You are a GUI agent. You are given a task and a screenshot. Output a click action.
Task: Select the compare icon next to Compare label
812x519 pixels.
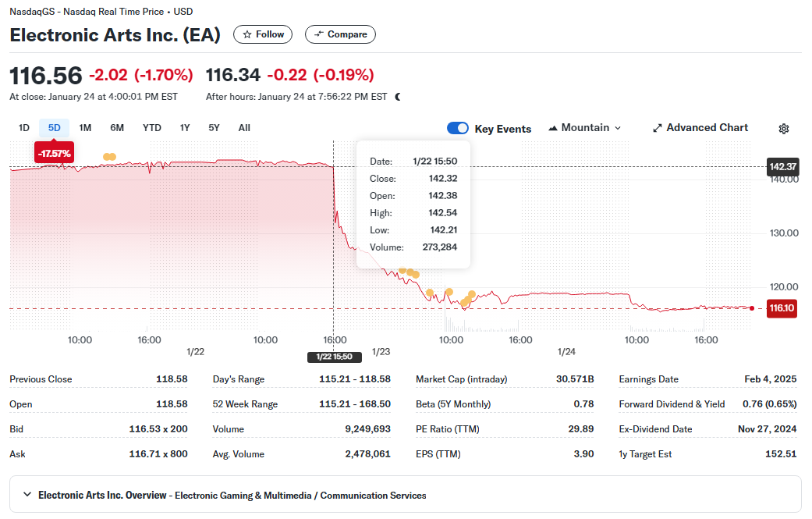[x=320, y=34]
